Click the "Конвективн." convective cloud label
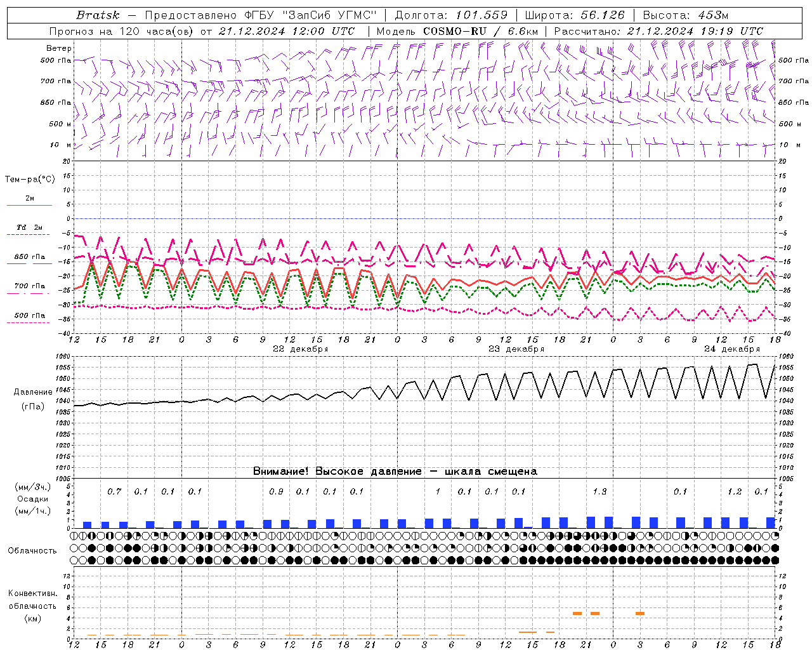Screen dimensions: 812x650 coord(32,594)
